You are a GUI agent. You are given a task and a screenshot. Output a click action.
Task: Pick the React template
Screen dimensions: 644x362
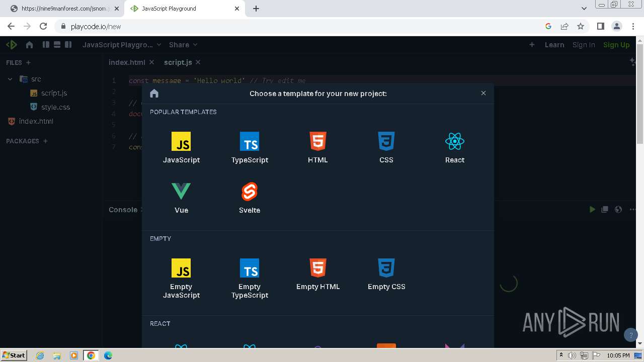tap(455, 147)
